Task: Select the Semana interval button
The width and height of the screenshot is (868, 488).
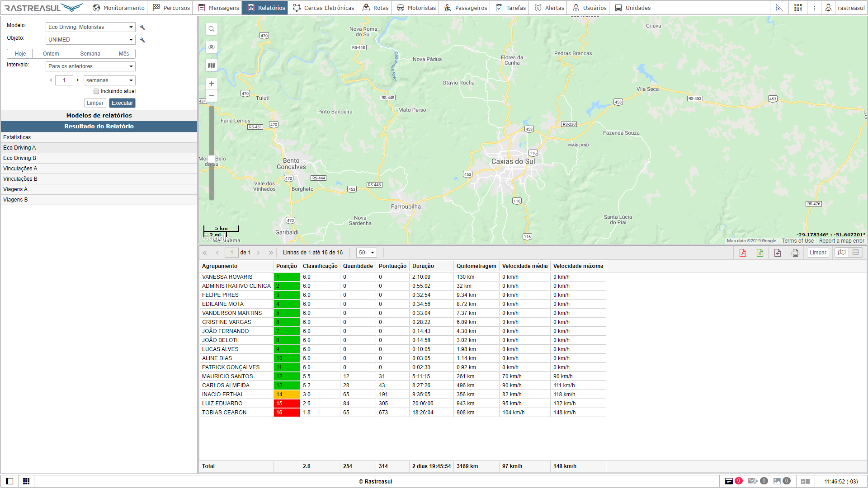Action: point(90,54)
